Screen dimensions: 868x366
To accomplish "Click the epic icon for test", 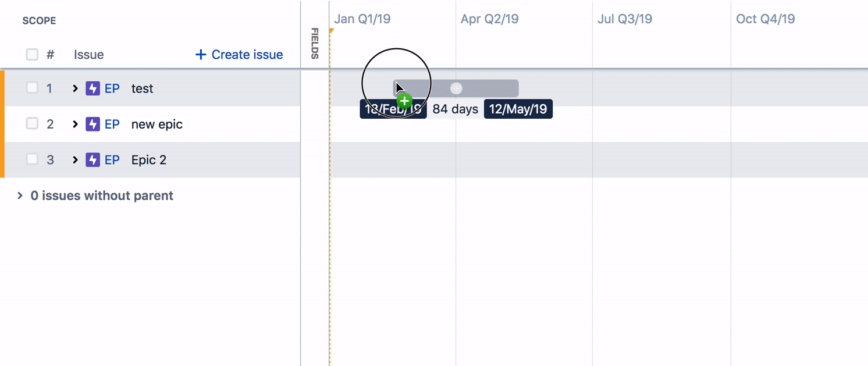I will [x=93, y=88].
